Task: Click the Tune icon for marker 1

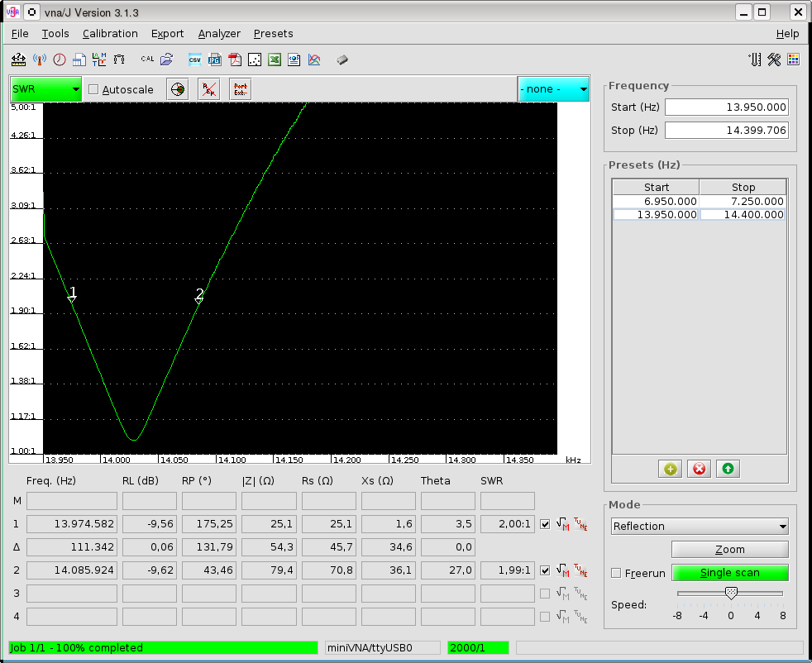Action: [580, 523]
